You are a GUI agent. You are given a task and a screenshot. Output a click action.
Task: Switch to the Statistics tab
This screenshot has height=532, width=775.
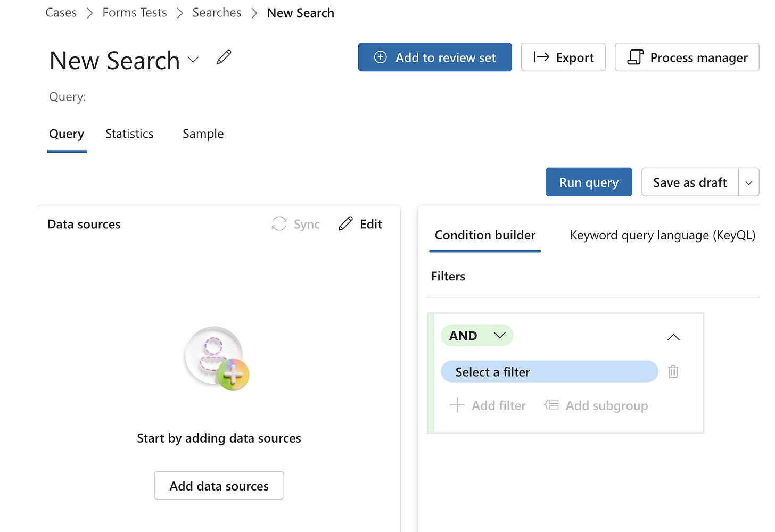[129, 134]
